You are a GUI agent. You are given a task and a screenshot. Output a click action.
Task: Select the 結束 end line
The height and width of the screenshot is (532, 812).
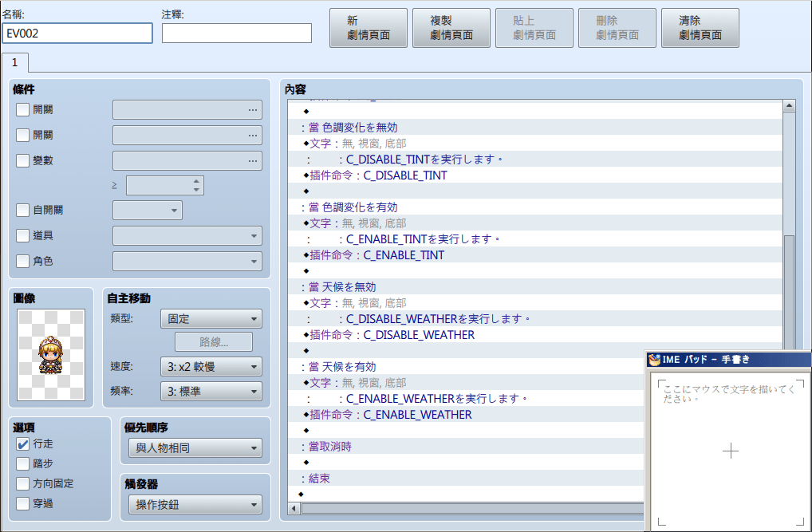point(466,479)
